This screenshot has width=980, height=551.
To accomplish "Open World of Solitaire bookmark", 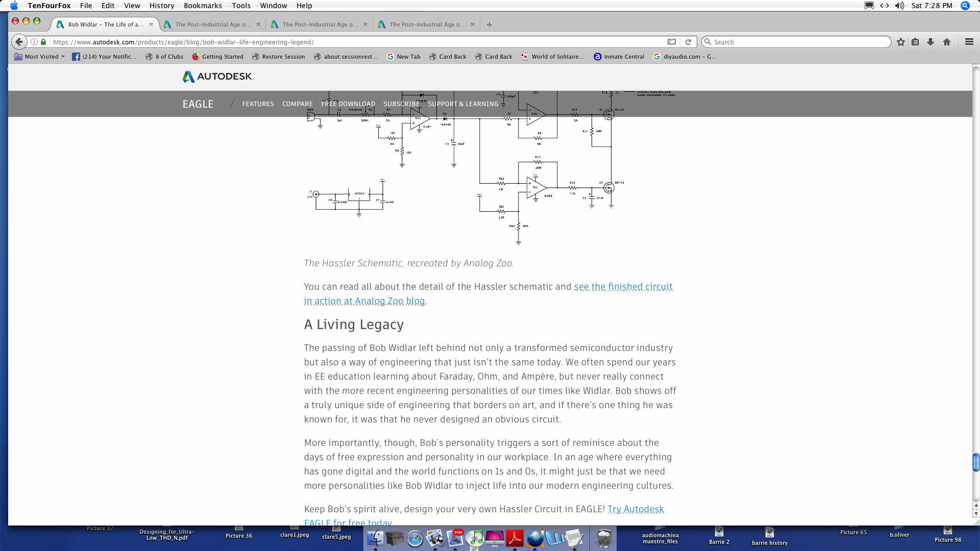I will point(553,57).
